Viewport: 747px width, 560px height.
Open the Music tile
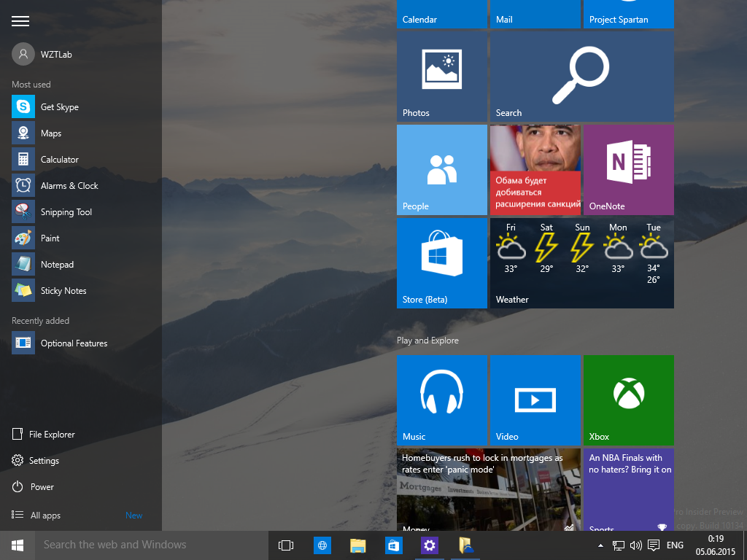[x=442, y=400]
